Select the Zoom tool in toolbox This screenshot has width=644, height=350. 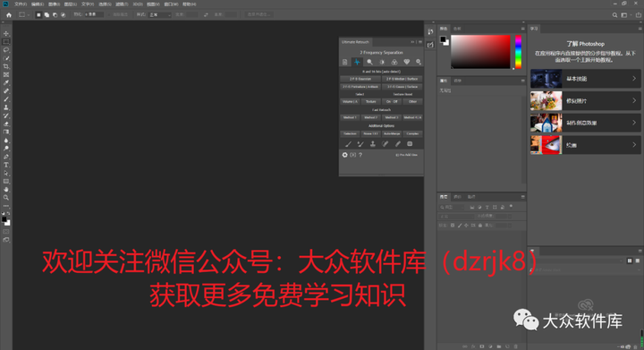pos(6,198)
